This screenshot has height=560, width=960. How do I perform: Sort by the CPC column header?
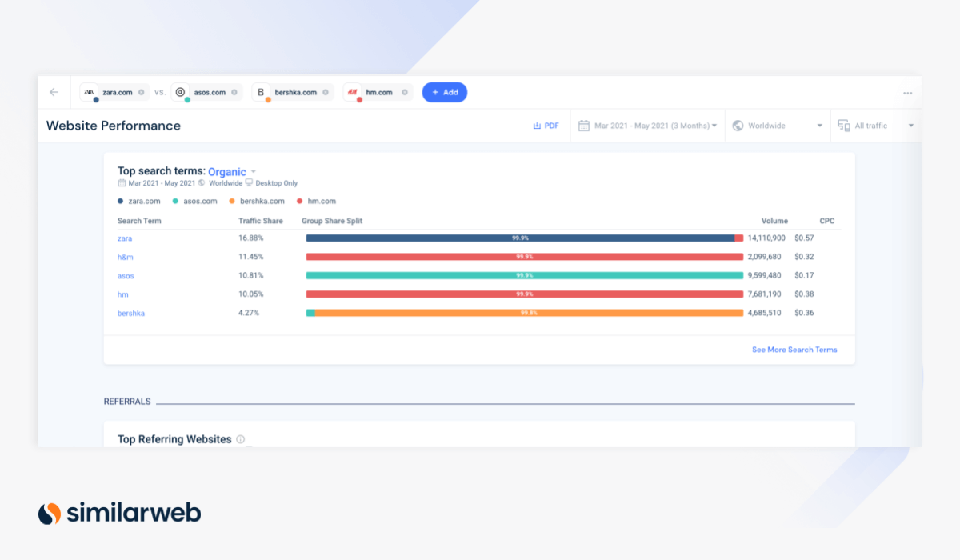coord(827,221)
